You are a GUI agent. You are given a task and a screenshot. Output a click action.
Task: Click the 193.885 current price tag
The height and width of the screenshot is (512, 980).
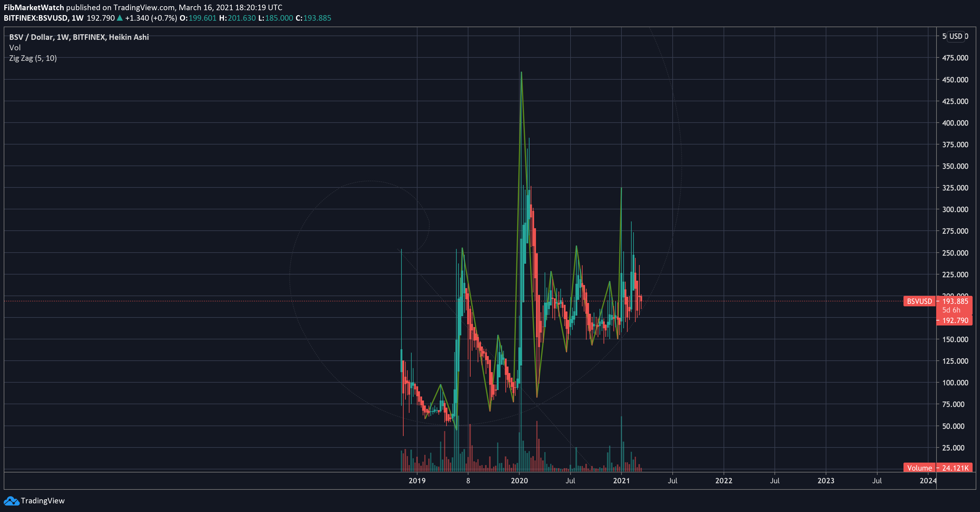point(955,301)
